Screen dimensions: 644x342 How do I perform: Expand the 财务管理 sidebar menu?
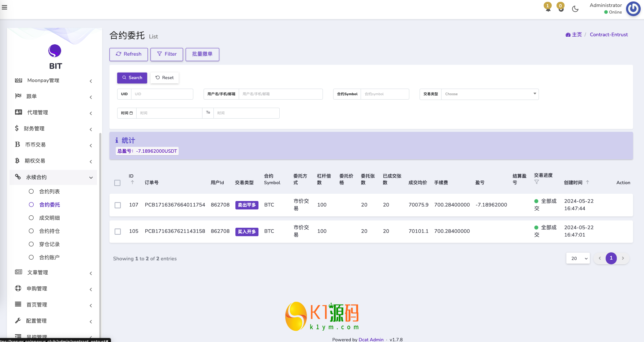click(x=53, y=129)
